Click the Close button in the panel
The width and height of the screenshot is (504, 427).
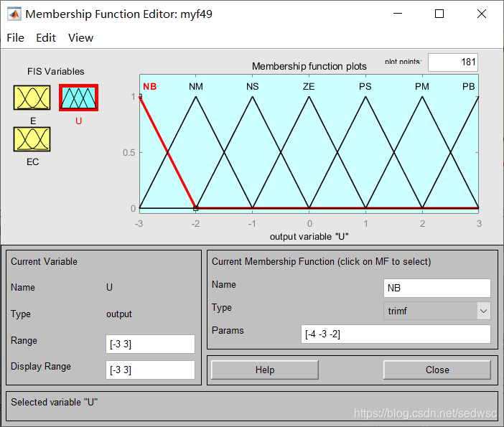click(x=437, y=370)
